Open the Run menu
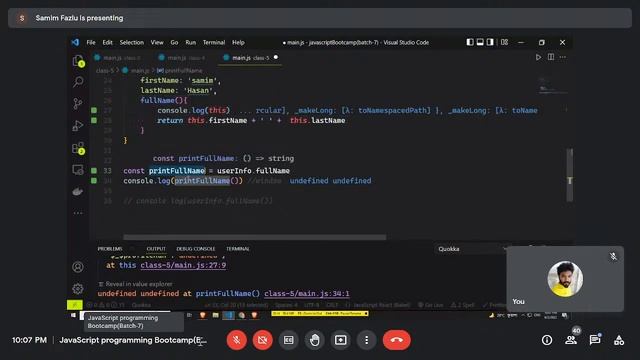Screen dimensions: 640x360 coord(191,42)
